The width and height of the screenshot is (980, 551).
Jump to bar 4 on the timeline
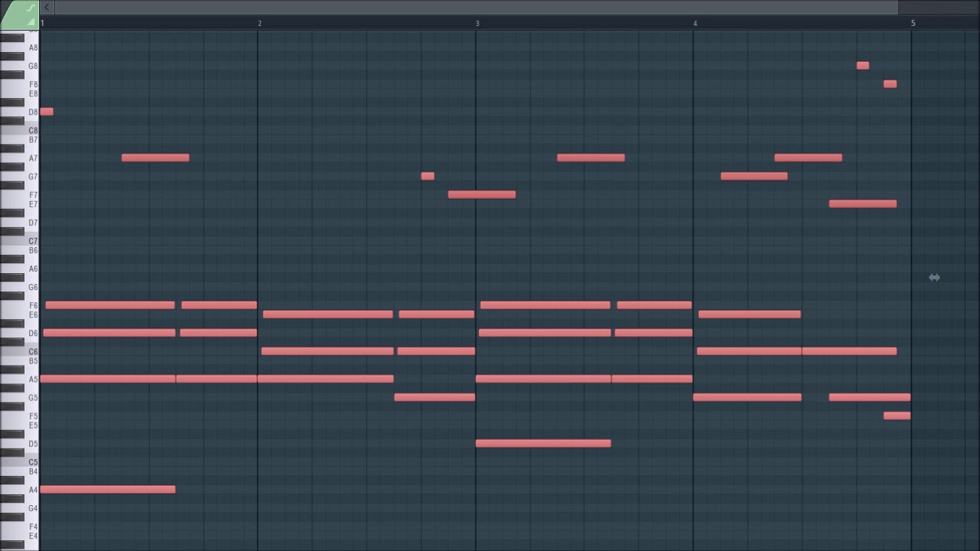point(695,24)
